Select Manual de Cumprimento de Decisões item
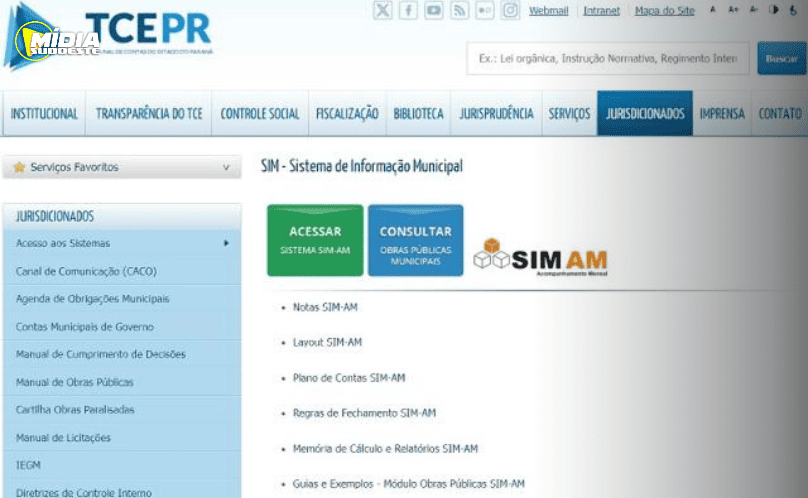 [122, 354]
